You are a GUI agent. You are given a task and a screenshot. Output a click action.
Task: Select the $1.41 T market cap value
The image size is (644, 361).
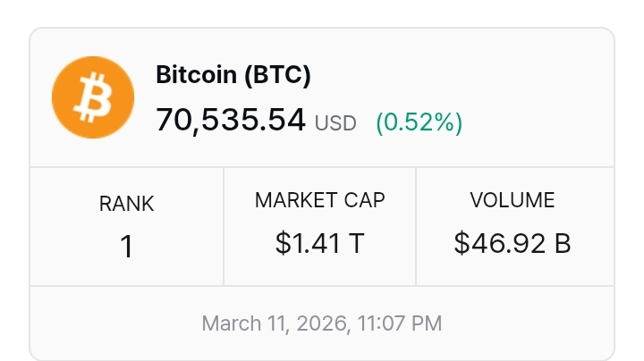[319, 242]
